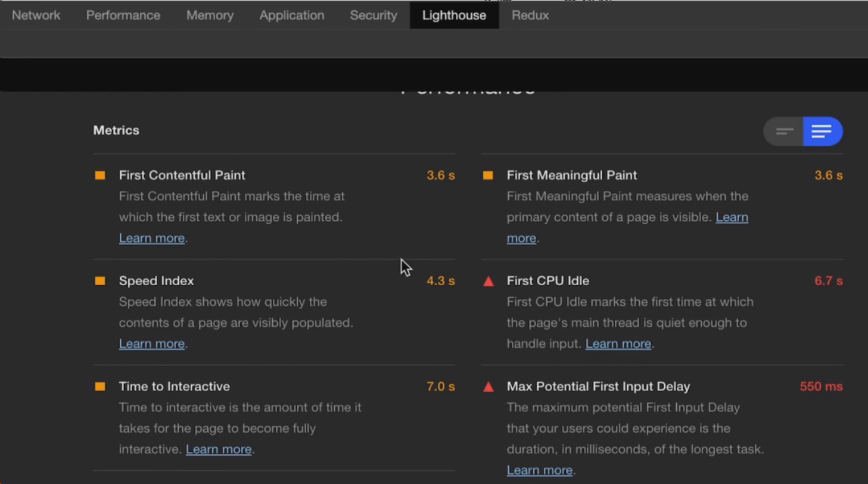Click the 3.6 s First Meaningful Paint value
Viewport: 868px width, 484px height.
tap(829, 175)
